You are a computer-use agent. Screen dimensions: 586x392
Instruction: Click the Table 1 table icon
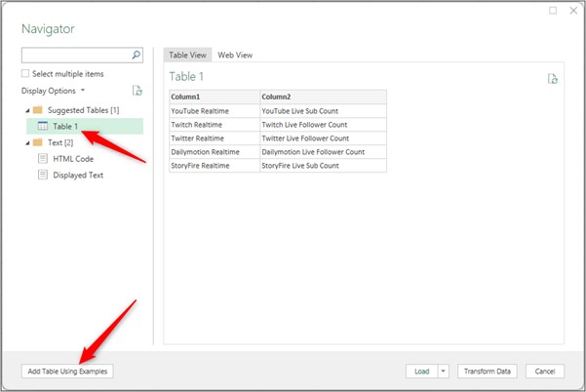[43, 126]
